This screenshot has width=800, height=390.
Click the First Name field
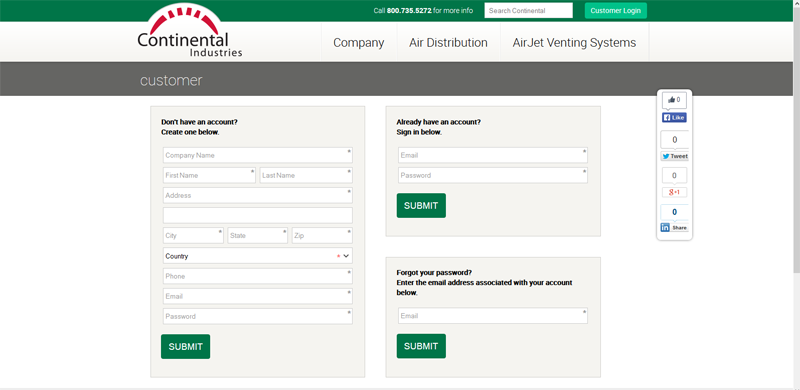[x=209, y=175]
